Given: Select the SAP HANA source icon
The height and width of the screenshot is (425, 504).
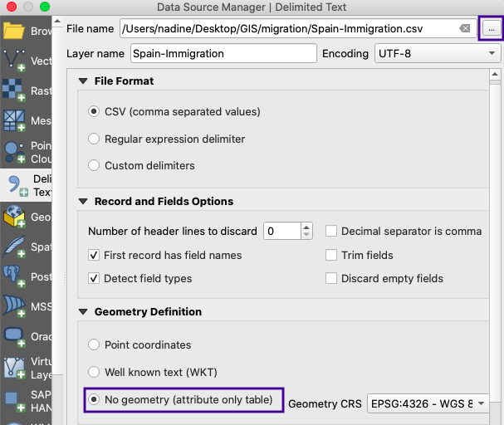Looking at the screenshot, I should [x=14, y=401].
